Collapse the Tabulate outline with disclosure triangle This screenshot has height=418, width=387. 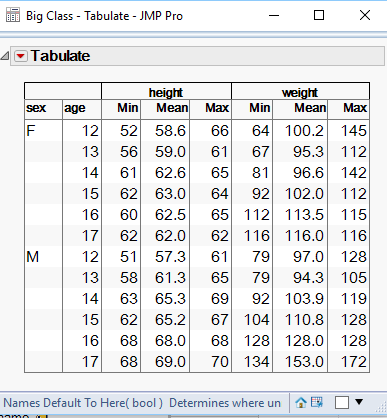point(5,56)
